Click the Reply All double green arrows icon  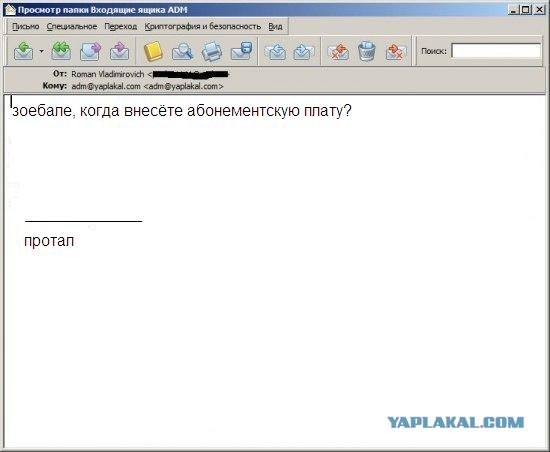coord(61,51)
